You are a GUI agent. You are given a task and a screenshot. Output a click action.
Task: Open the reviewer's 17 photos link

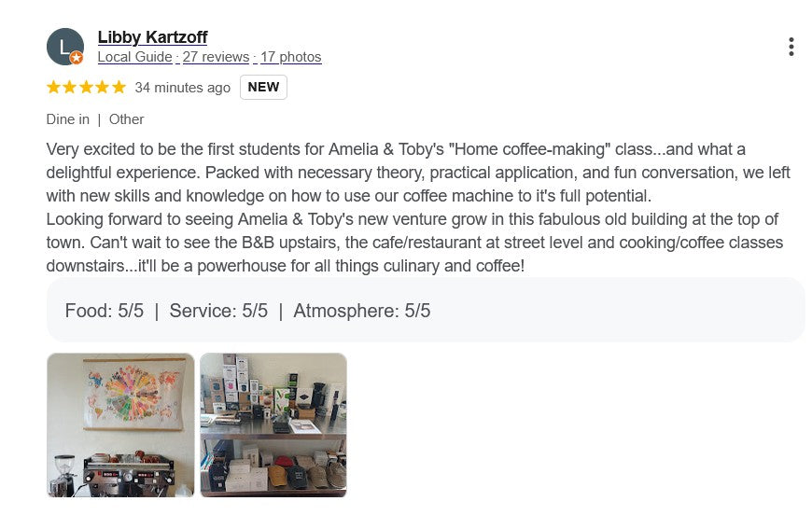tap(290, 57)
